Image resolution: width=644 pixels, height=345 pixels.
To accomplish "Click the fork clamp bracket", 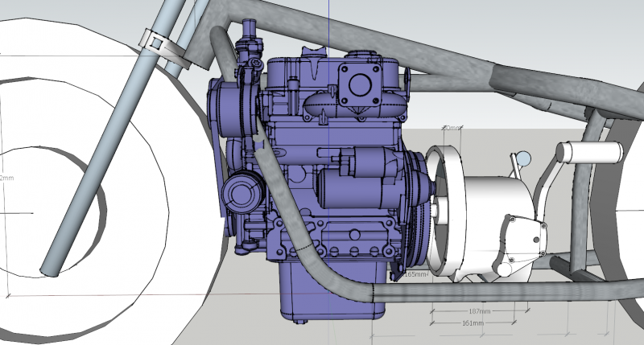I will pos(163,48).
